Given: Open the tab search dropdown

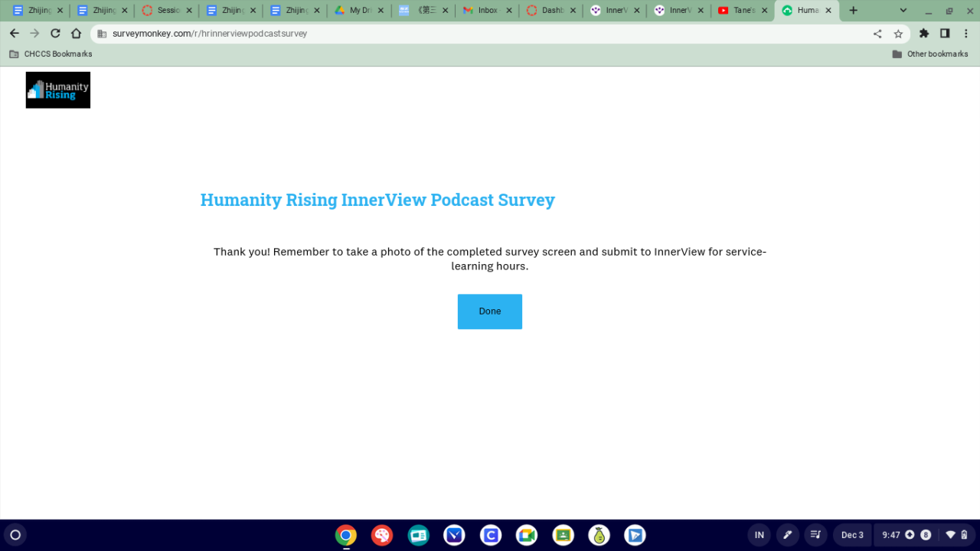Looking at the screenshot, I should 903,11.
